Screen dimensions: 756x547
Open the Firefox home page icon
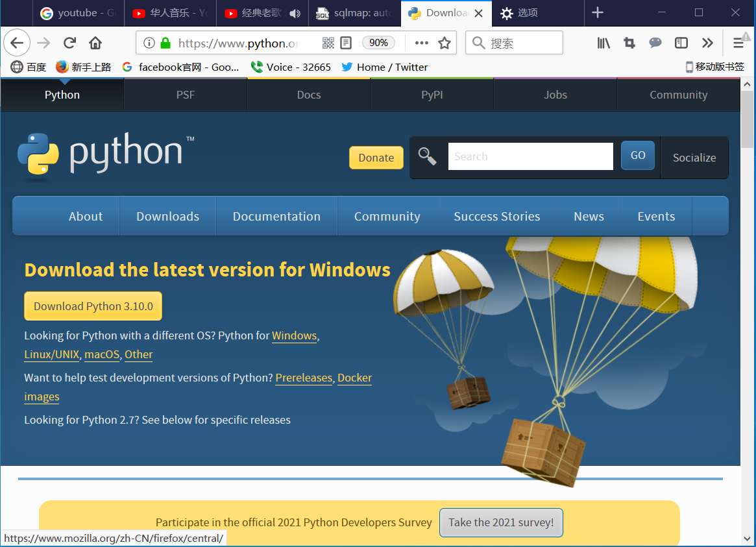(x=95, y=43)
